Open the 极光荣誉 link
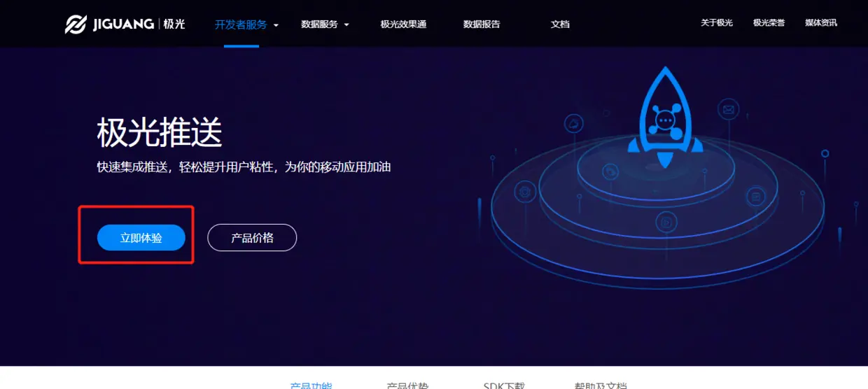Viewport: 868px width, 389px height. pyautogui.click(x=769, y=22)
